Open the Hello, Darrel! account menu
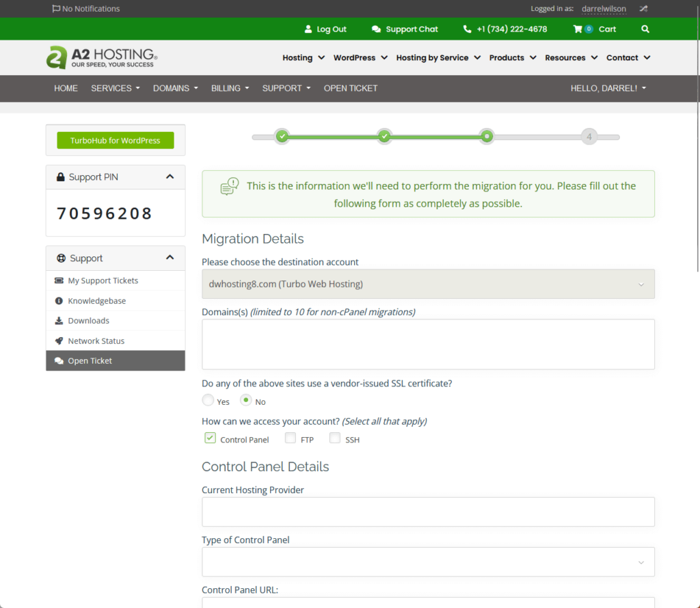700x608 pixels. pos(608,88)
